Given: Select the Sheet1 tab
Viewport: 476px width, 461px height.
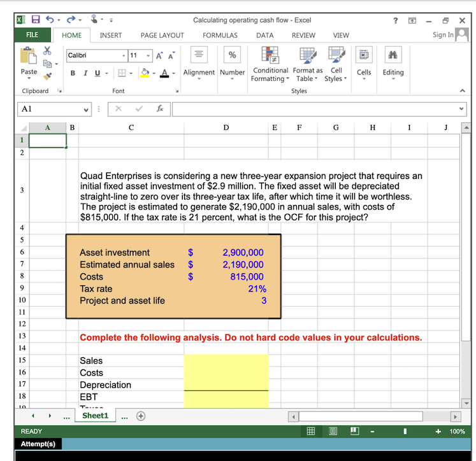Looking at the screenshot, I should 96,416.
